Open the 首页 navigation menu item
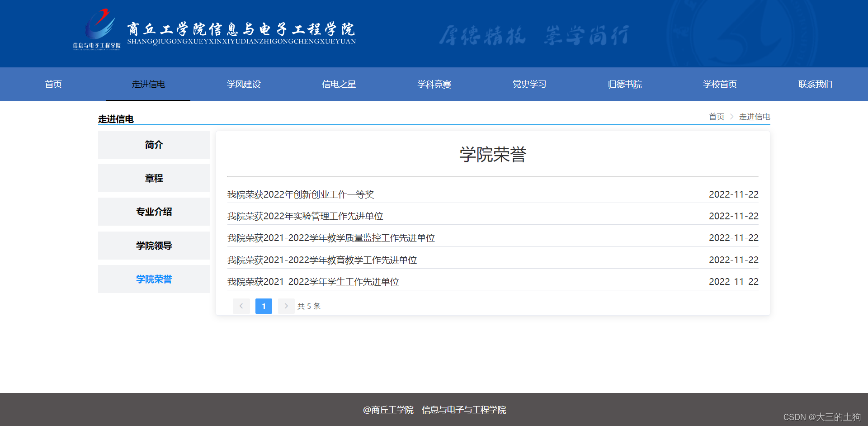This screenshot has width=868, height=426. point(53,84)
